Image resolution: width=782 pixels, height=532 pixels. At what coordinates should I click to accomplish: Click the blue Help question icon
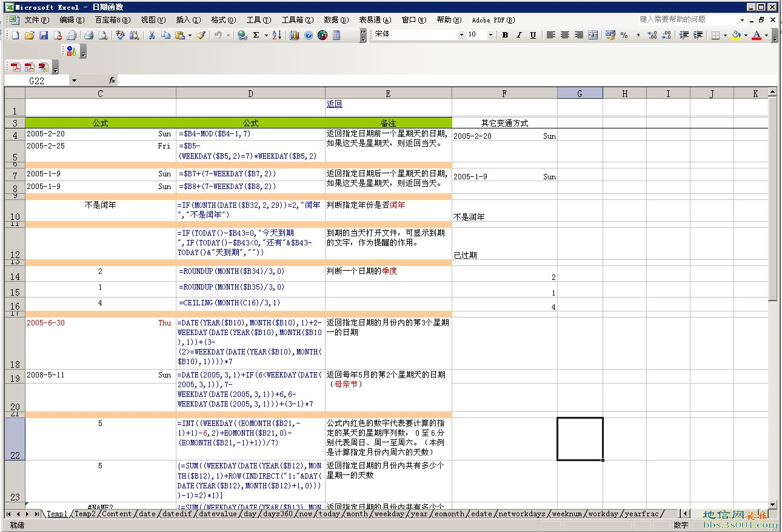309,35
